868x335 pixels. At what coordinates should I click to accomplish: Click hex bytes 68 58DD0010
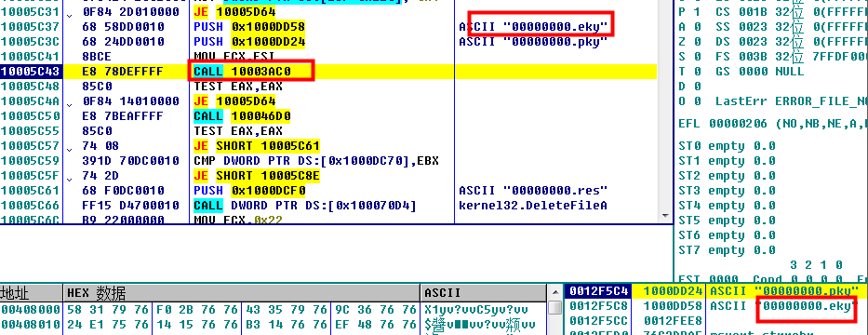click(123, 27)
